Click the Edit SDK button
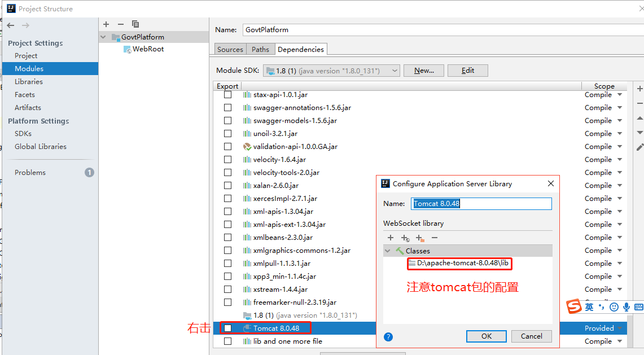Viewport: 644px width, 355px height. (x=468, y=71)
